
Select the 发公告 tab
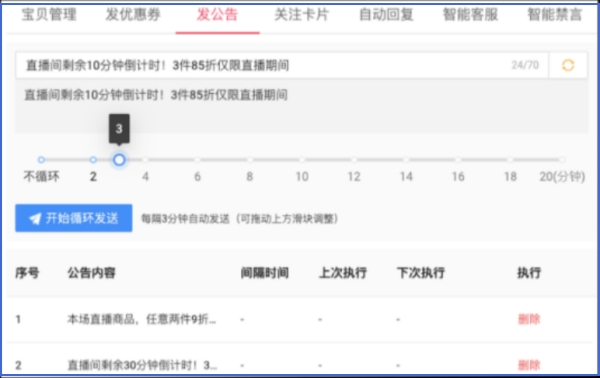(217, 15)
